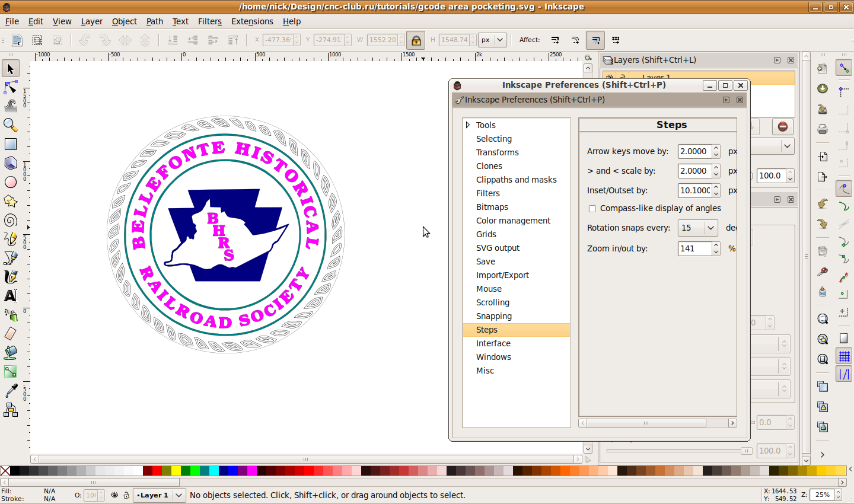Image resolution: width=854 pixels, height=504 pixels.
Task: Pick the 3D Box tool
Action: (x=10, y=163)
